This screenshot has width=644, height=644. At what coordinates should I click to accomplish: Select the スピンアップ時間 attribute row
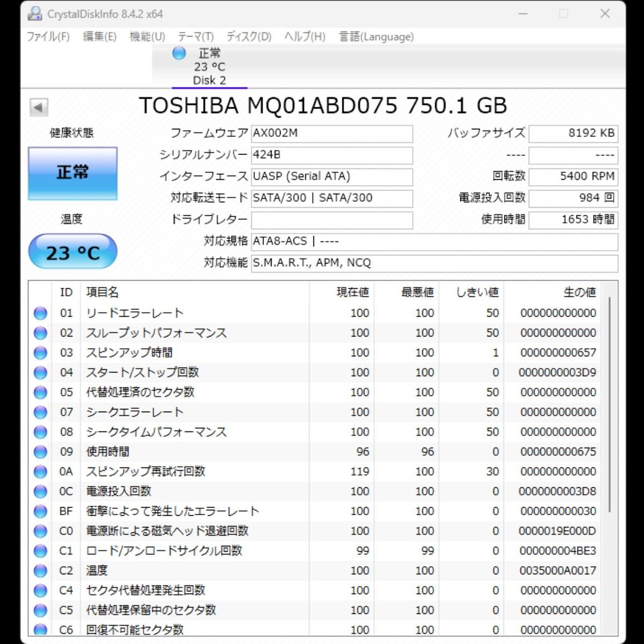[x=193, y=353]
